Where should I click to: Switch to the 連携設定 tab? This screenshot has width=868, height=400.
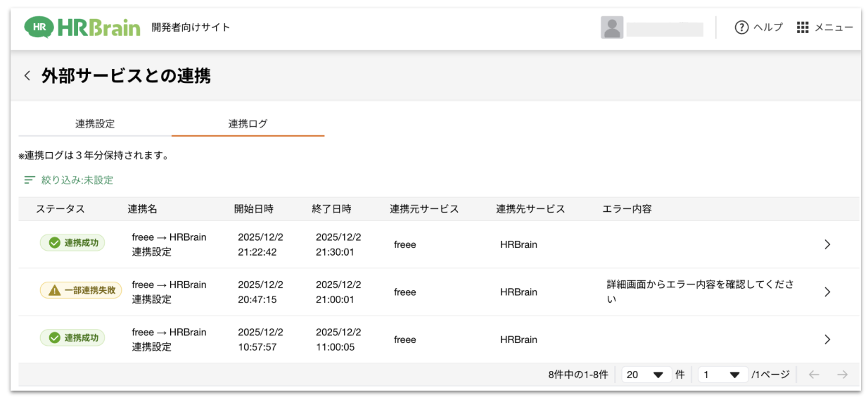95,124
